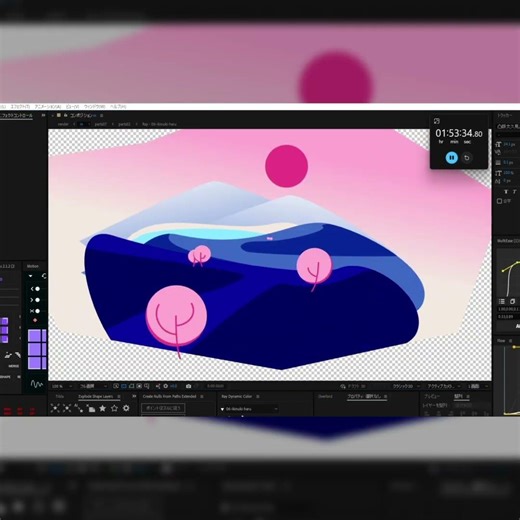This screenshot has width=520, height=520.
Task: Open the Effect menu in the menu bar
Action: point(20,107)
